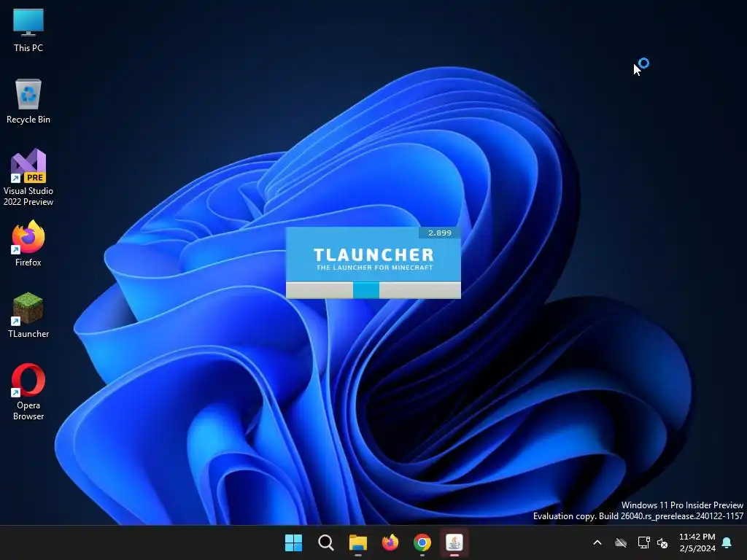Launch Firefox from the taskbar
747x560 pixels.
390,542
